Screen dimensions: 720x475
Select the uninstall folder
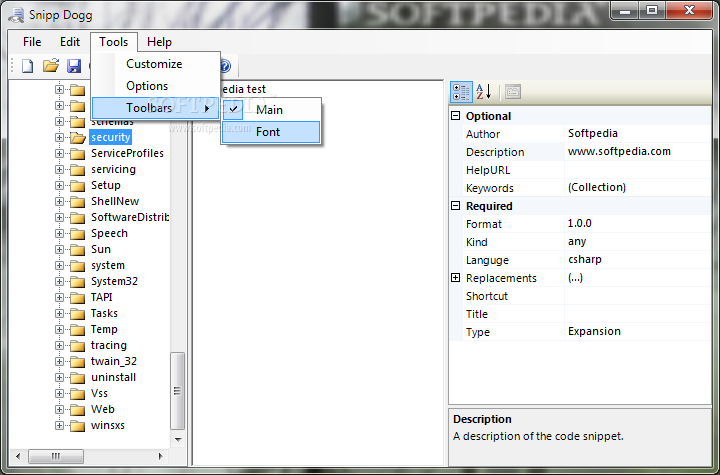click(x=113, y=377)
